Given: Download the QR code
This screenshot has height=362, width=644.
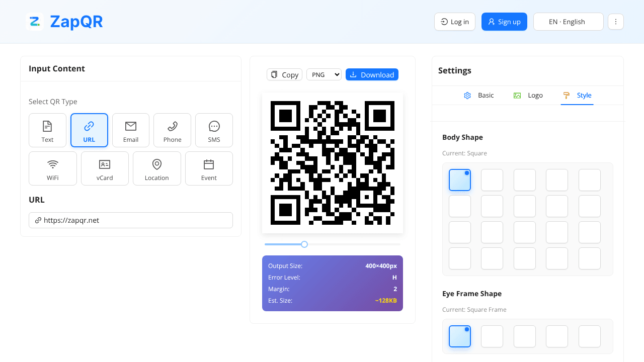Looking at the screenshot, I should [372, 74].
